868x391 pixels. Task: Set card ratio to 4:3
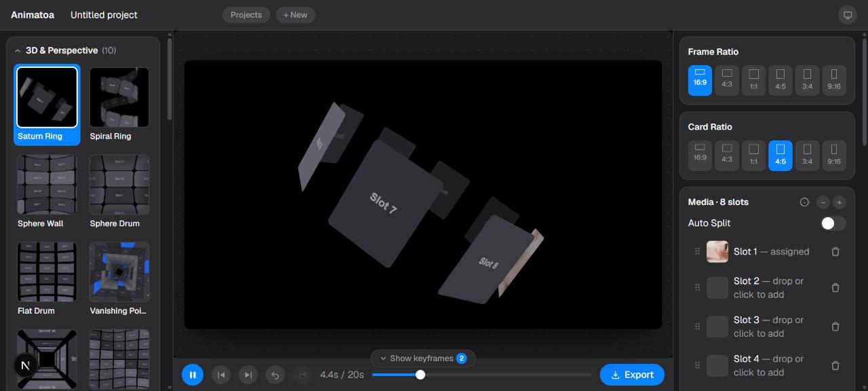[727, 155]
